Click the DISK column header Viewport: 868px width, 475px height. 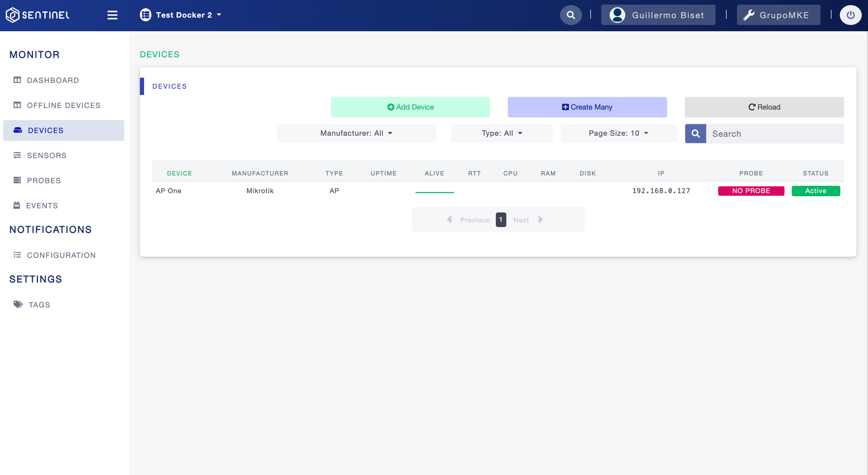588,173
